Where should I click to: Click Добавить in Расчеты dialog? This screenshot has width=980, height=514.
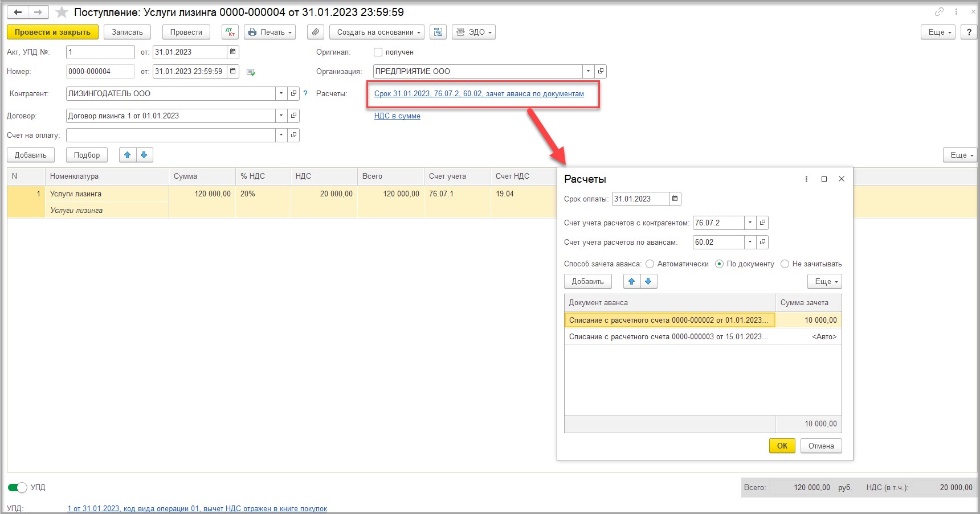[588, 281]
